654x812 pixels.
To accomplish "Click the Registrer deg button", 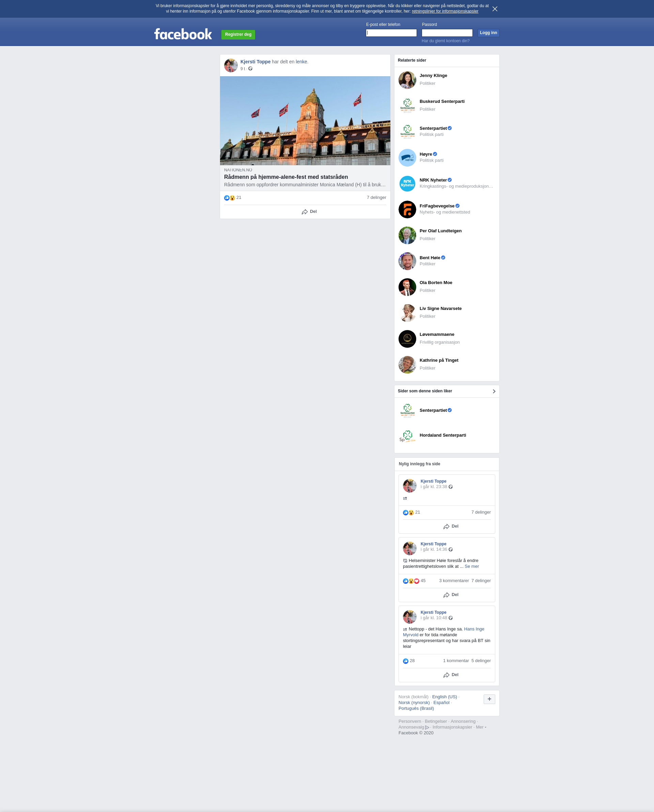I will click(238, 35).
